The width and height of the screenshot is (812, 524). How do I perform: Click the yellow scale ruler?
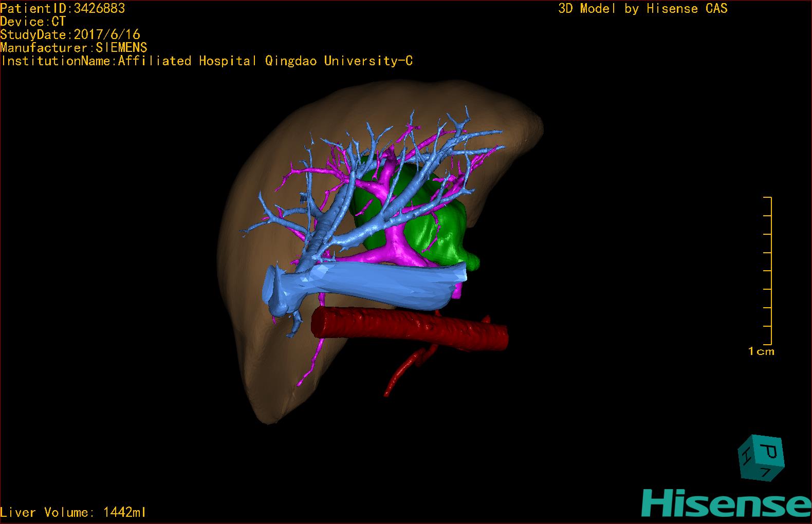768,271
